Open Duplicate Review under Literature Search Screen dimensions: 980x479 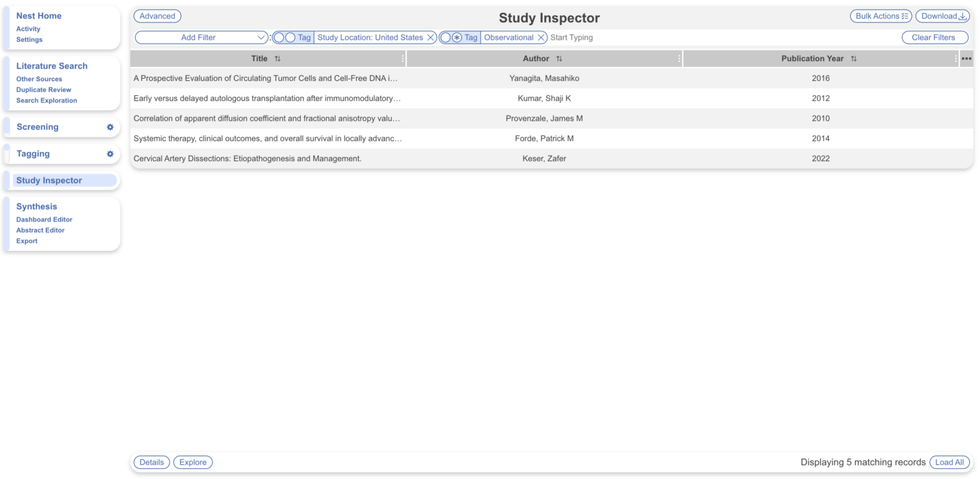pyautogui.click(x=43, y=89)
